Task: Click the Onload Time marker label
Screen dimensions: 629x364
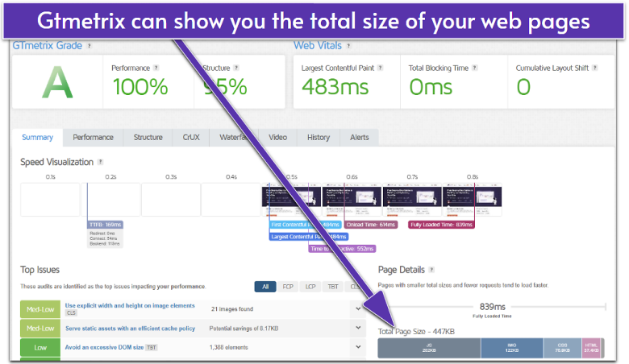Action: [371, 225]
